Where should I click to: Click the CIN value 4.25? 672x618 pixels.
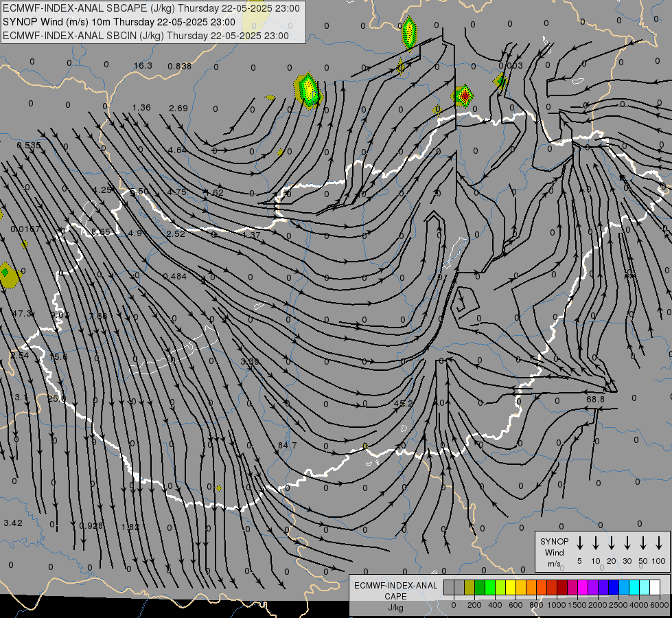coord(102,190)
